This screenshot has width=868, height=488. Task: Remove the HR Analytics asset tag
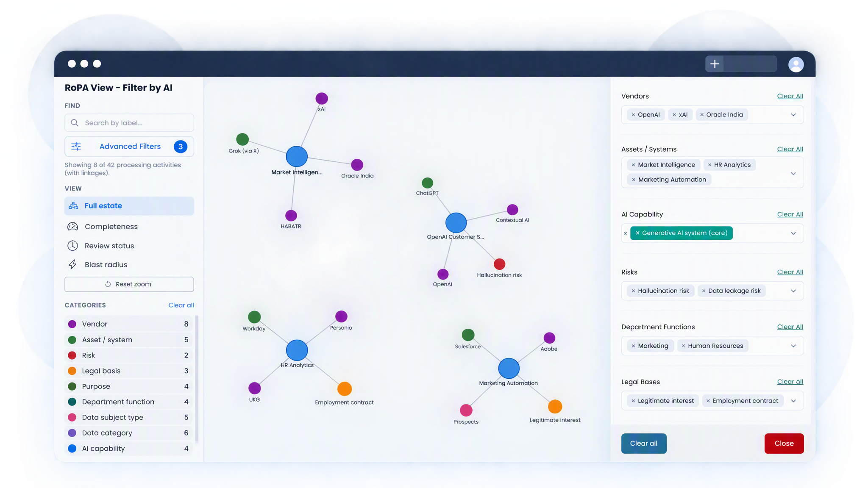point(709,165)
